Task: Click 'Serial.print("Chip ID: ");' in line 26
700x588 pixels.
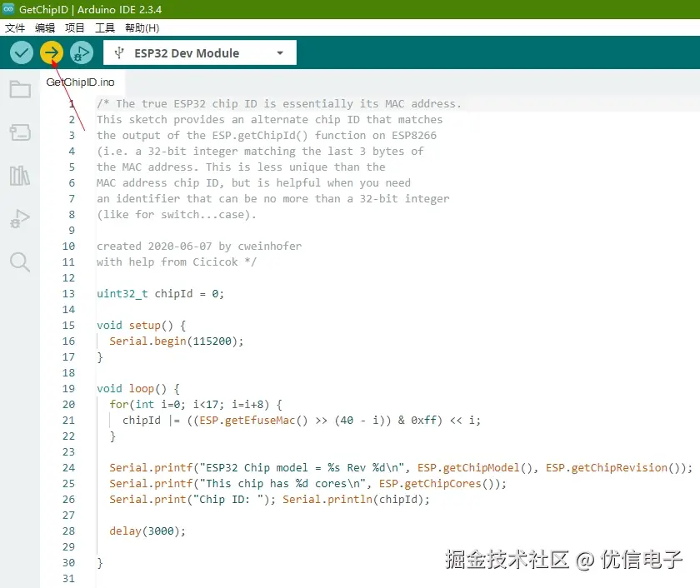Action: coord(192,499)
